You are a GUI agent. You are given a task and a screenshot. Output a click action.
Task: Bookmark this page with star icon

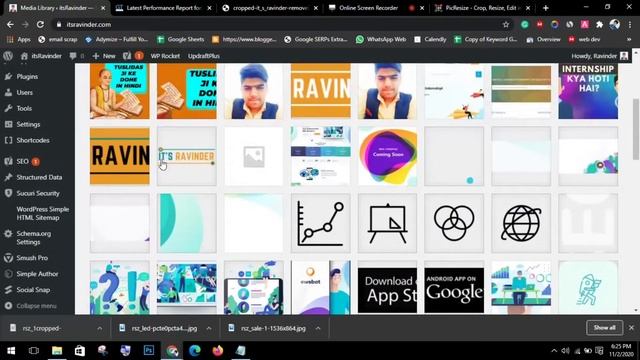[x=506, y=24]
